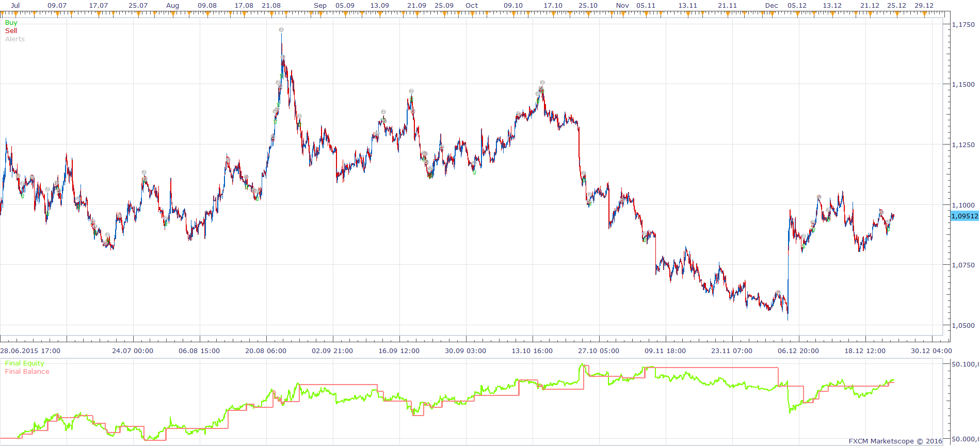980x446 pixels.
Task: Click the Sell legend label
Action: 11,31
